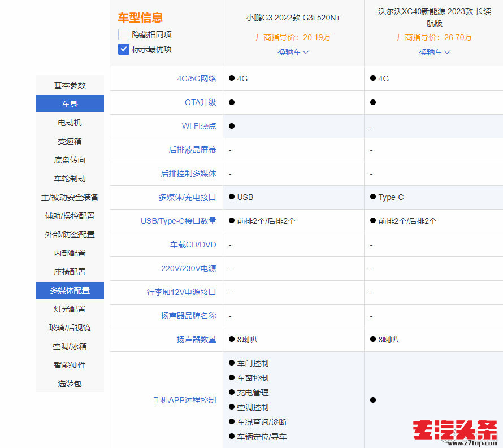Open 后排液晶屏幕 parameter link
Viewport: 503px width, 448px height.
click(x=193, y=150)
